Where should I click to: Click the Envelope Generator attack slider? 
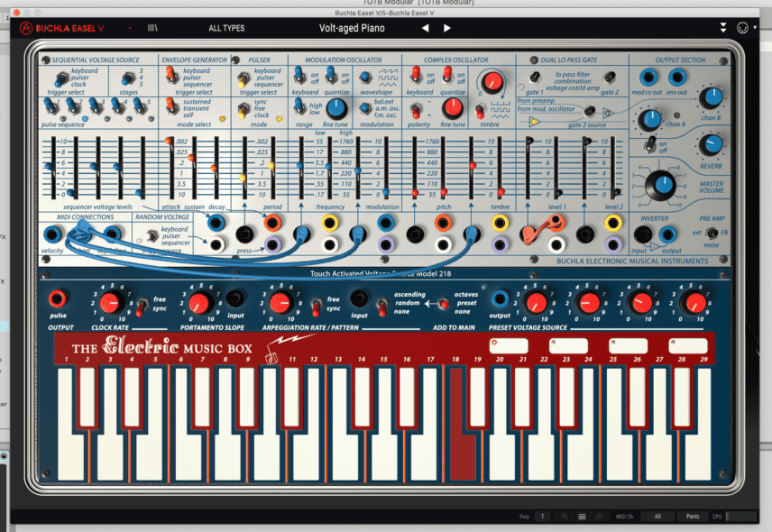pos(171,168)
